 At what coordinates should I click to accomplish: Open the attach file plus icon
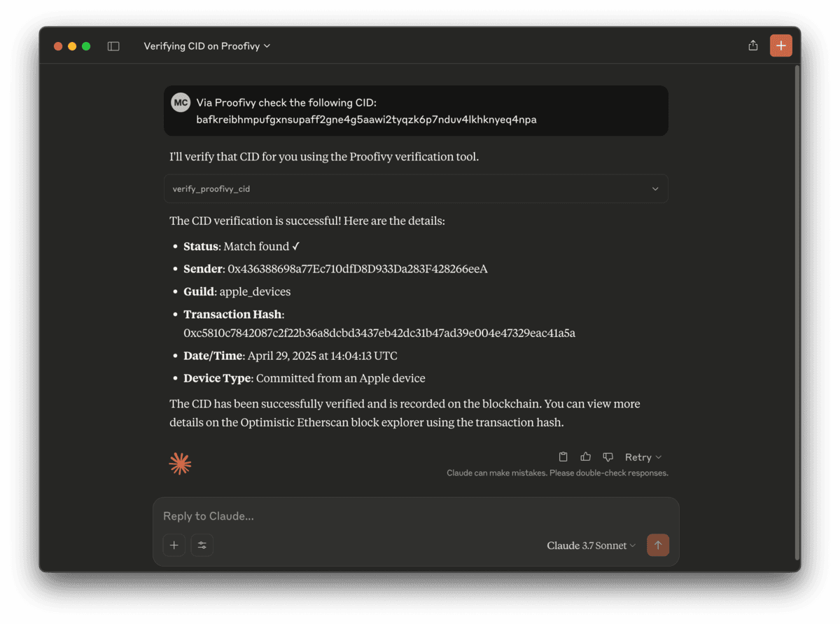click(174, 545)
